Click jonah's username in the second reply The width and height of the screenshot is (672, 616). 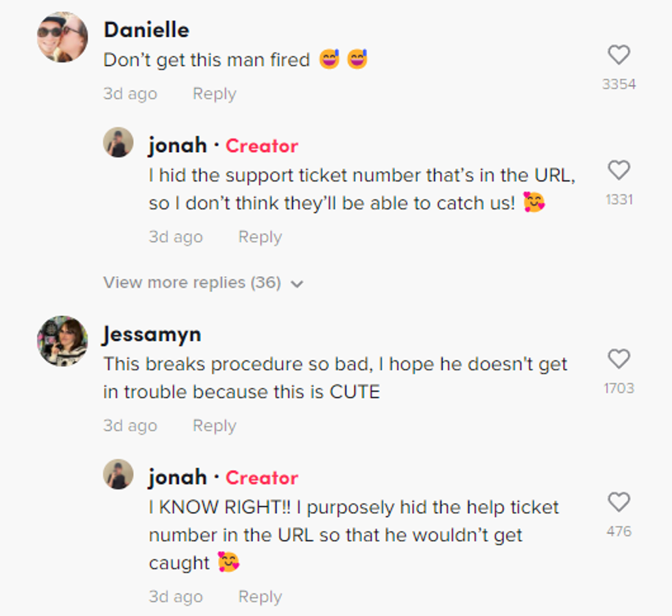(x=178, y=477)
